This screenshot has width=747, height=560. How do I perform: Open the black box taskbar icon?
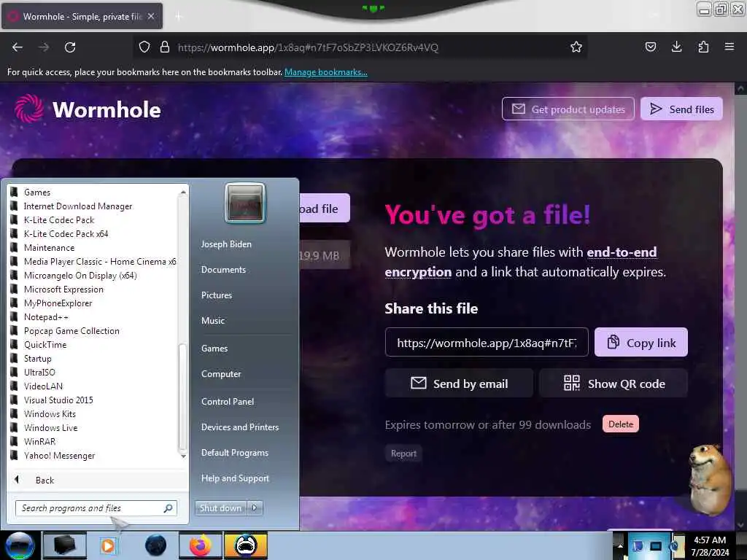tap(65, 545)
